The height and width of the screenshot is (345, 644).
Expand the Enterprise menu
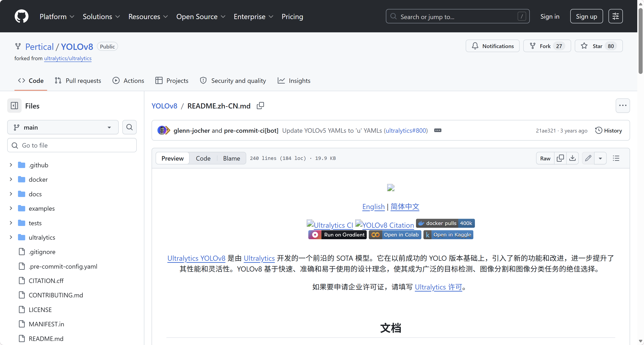tap(253, 16)
